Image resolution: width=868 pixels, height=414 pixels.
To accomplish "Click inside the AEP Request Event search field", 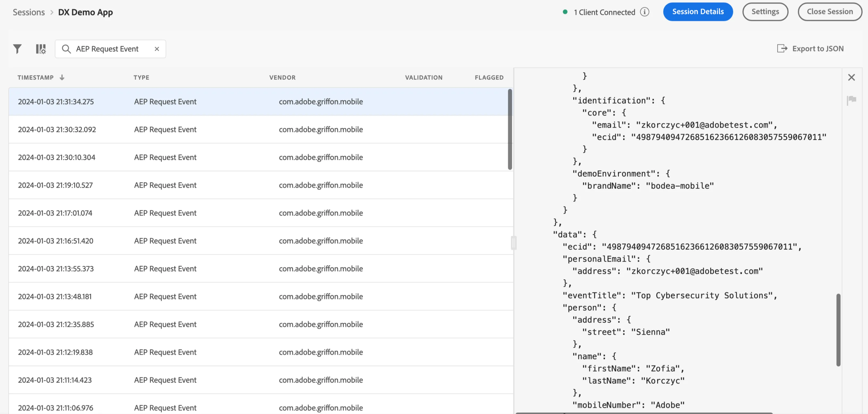I will (x=110, y=49).
